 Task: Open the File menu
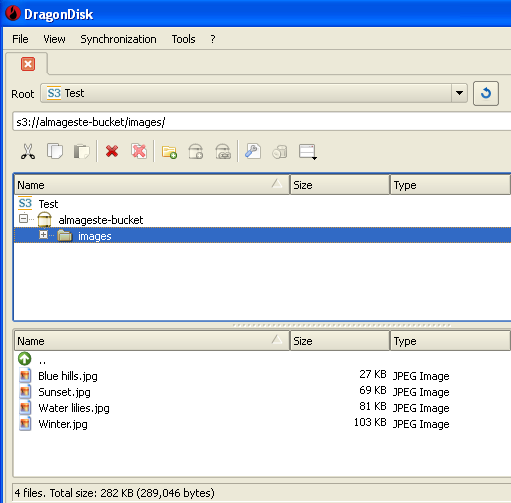pyautogui.click(x=20, y=39)
